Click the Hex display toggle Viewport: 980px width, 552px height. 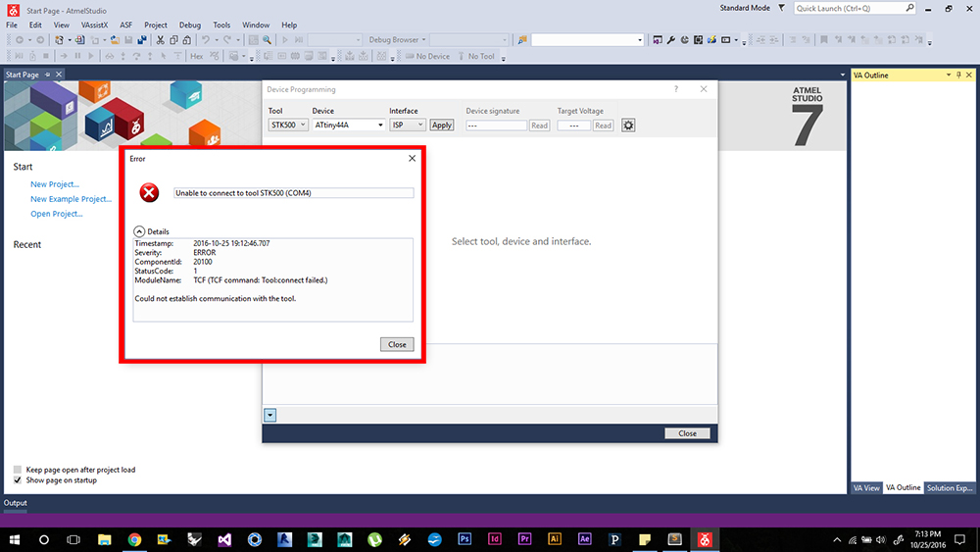(196, 56)
